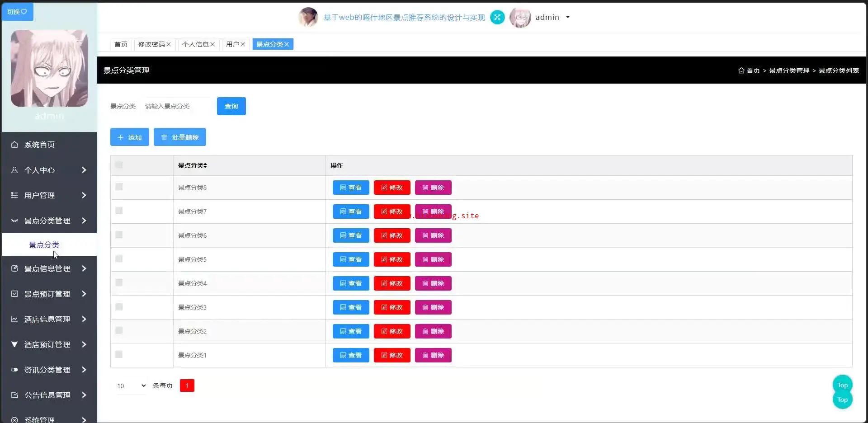Expand the 酒店信息管理 menu chevron
The image size is (868, 423).
click(x=84, y=319)
